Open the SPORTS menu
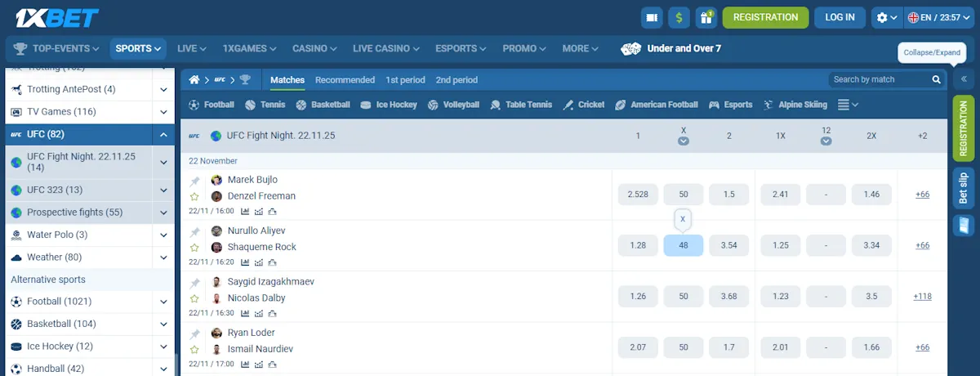 coord(138,48)
